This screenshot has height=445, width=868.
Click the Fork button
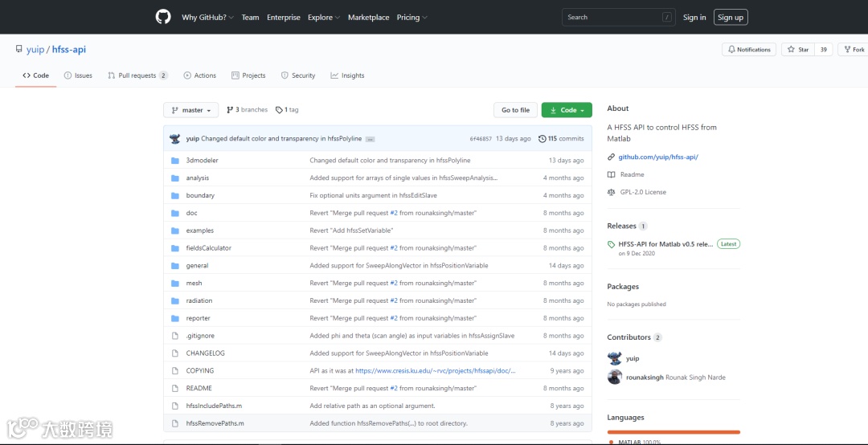click(853, 50)
